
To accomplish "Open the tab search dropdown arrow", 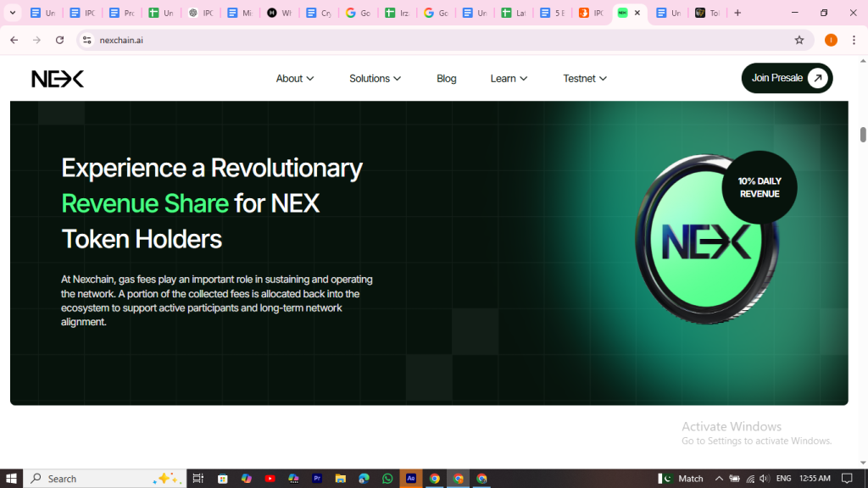I will coord(12,13).
